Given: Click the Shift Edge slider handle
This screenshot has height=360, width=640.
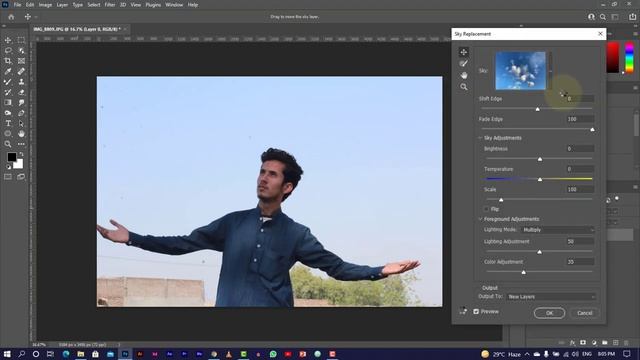Looking at the screenshot, I should pos(538,109).
